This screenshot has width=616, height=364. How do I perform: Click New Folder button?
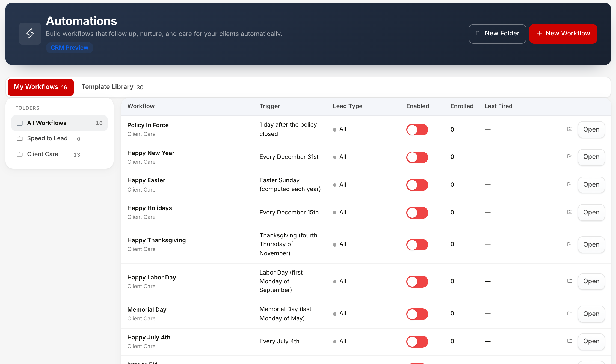(x=497, y=34)
